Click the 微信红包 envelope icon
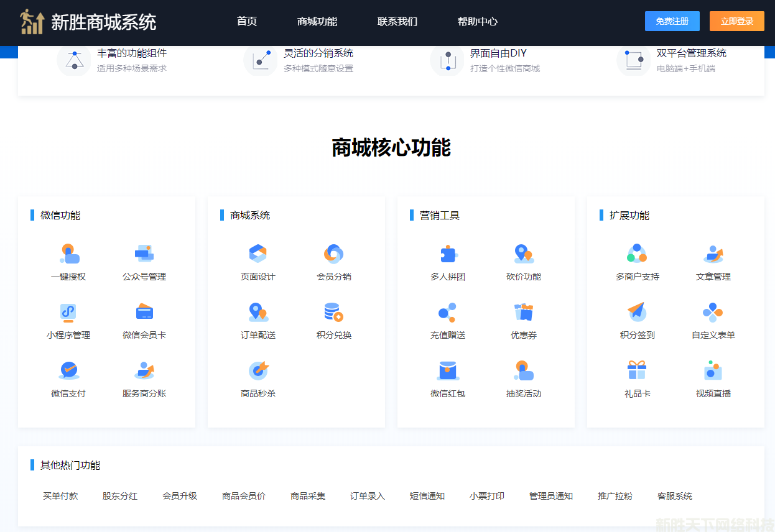This screenshot has width=775, height=532. (x=448, y=370)
